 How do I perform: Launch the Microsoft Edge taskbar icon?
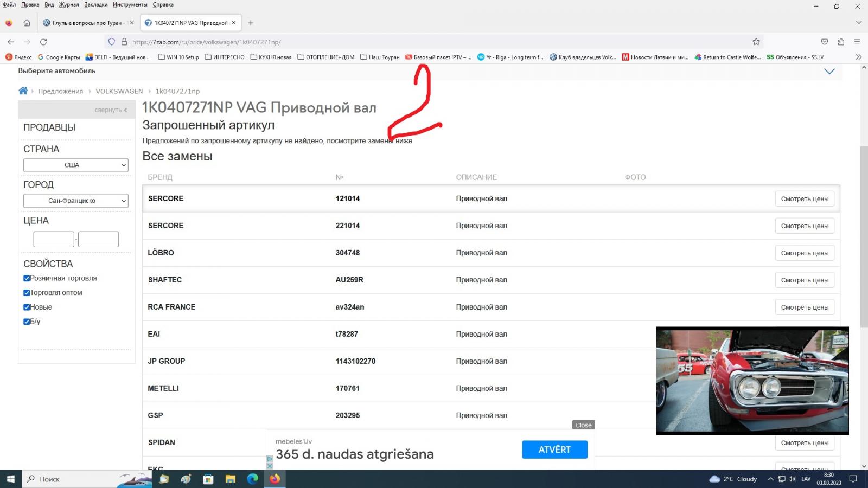click(x=253, y=479)
